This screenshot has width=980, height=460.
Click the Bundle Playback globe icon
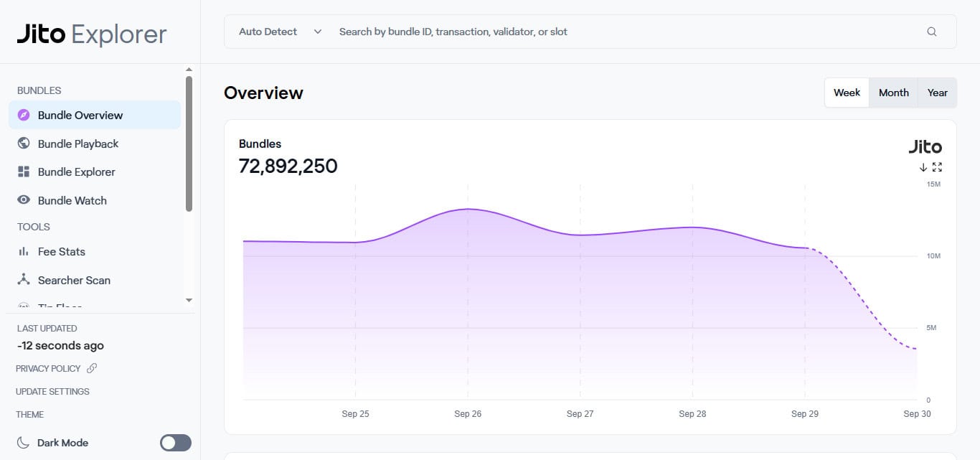24,144
